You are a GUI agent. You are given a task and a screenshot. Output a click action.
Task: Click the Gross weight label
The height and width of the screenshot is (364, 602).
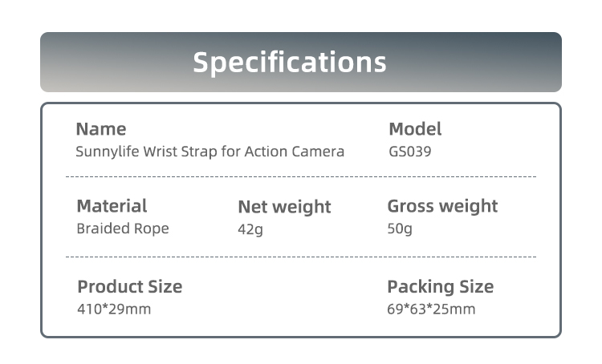point(442,206)
